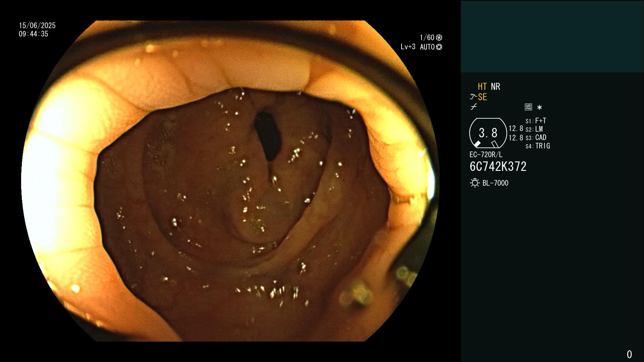644x362 pixels.
Task: Click the tone curve icon below SE
Action: (x=474, y=107)
